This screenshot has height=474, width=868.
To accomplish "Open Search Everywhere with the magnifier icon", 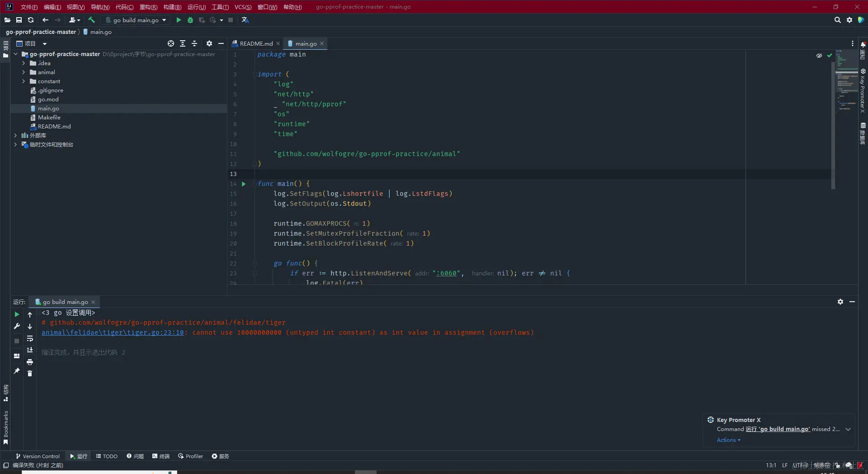I will [x=837, y=20].
